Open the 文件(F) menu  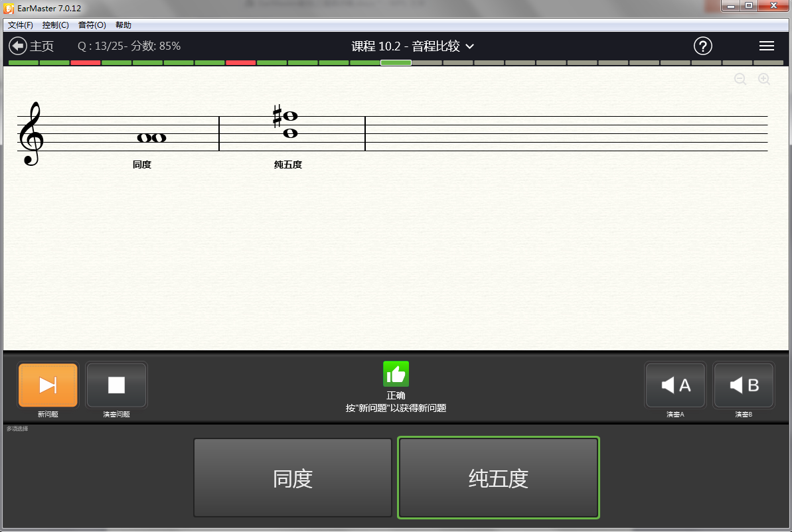click(x=20, y=25)
